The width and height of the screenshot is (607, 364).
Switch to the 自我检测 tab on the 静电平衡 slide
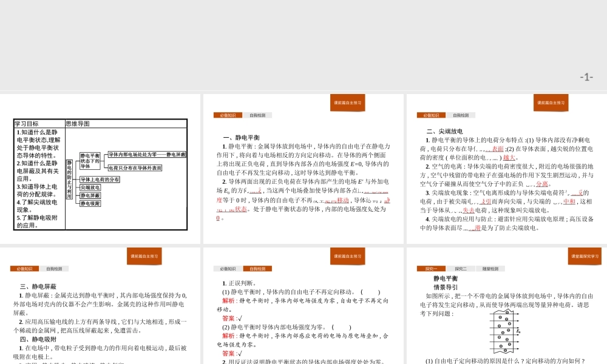(258, 114)
